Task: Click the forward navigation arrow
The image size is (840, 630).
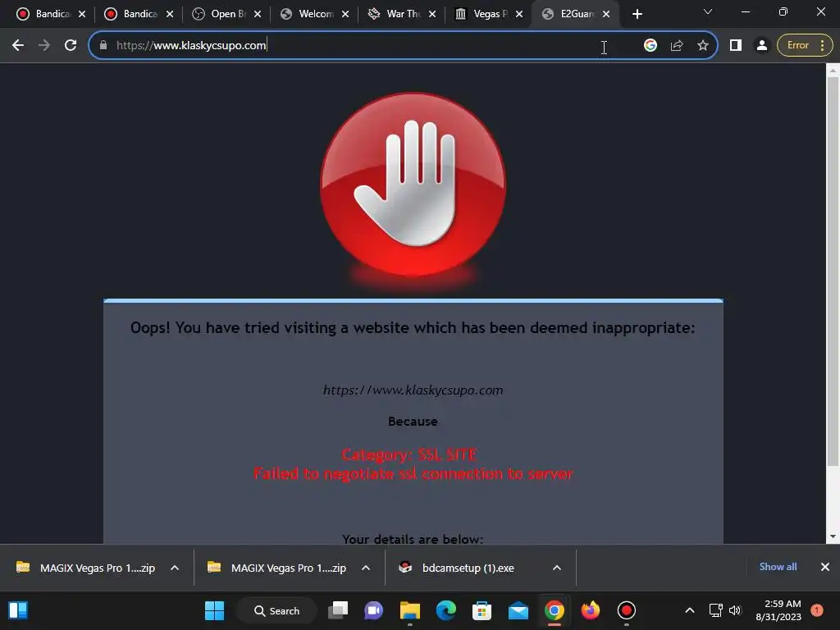Action: click(x=44, y=46)
